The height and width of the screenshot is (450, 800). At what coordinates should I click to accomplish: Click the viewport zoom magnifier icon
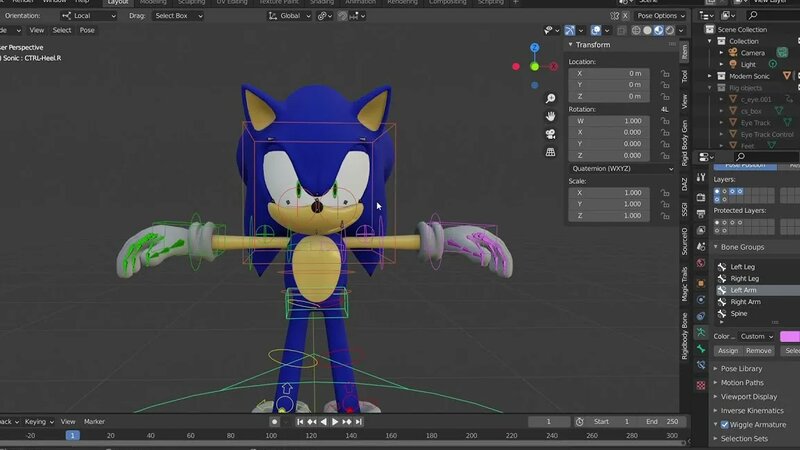tap(551, 98)
